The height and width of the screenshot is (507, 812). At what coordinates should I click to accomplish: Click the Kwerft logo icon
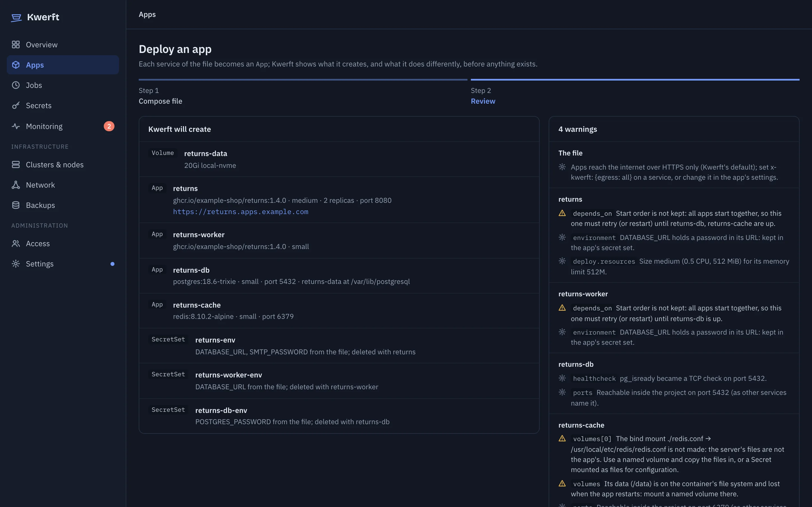(x=16, y=17)
